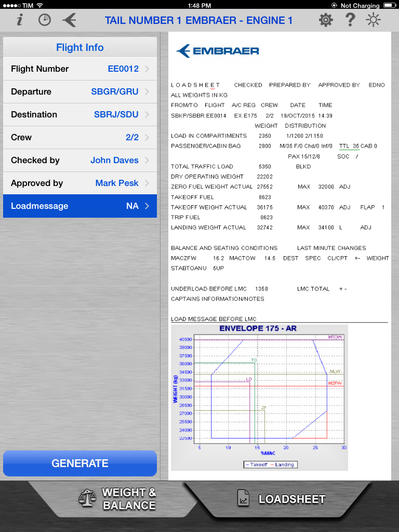The width and height of the screenshot is (399, 532).
Task: Tap the date 19/OCT/2015
Action: coord(298,116)
